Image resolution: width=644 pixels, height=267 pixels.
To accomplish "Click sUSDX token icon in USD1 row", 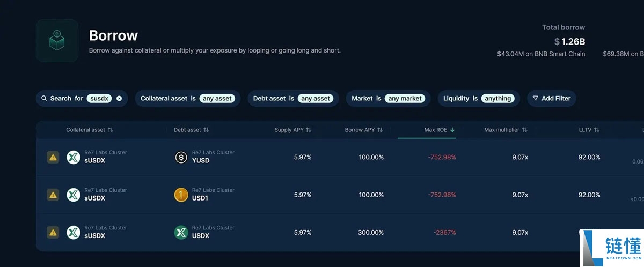I will 74,195.
